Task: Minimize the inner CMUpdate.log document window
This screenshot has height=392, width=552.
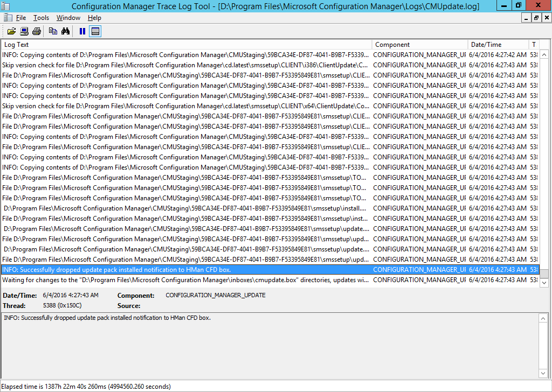Action: (x=526, y=18)
